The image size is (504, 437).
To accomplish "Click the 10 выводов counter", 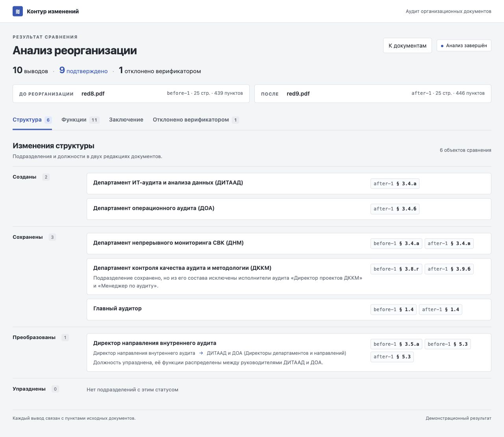I will point(30,71).
